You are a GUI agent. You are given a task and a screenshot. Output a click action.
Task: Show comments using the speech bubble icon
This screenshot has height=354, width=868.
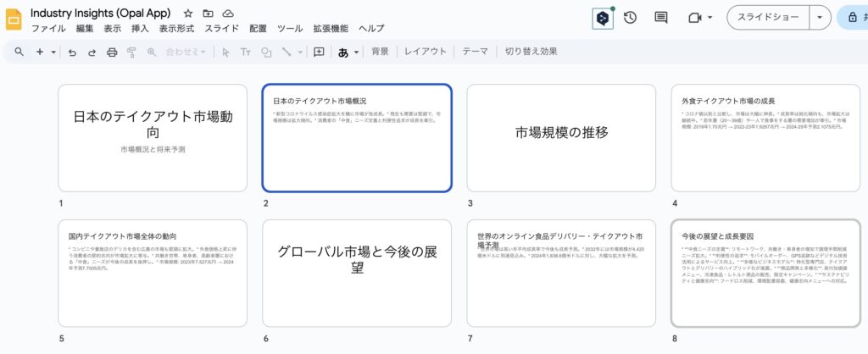coord(661,18)
